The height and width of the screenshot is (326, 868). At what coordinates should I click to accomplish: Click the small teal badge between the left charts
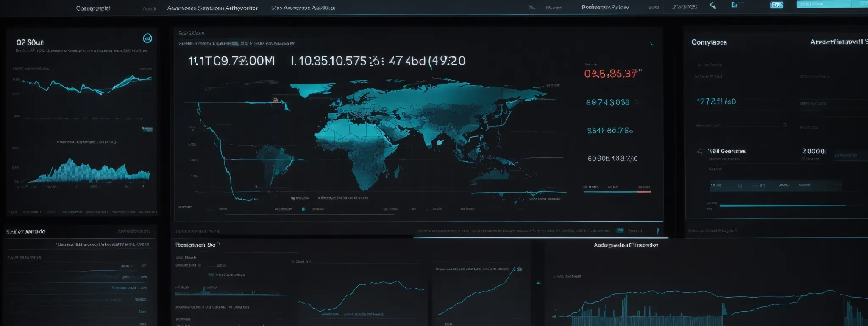147,129
